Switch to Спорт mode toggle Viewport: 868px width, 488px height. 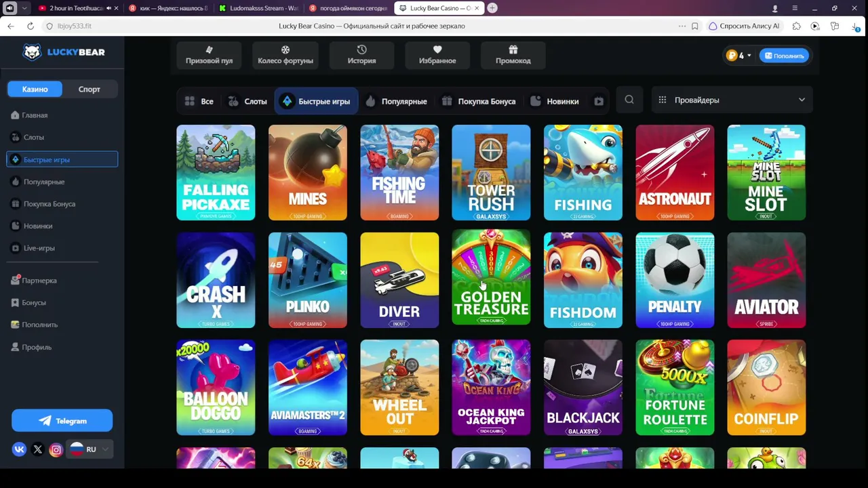(90, 89)
